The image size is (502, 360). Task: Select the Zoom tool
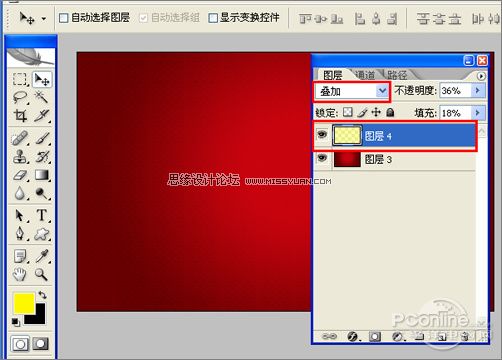(42, 274)
